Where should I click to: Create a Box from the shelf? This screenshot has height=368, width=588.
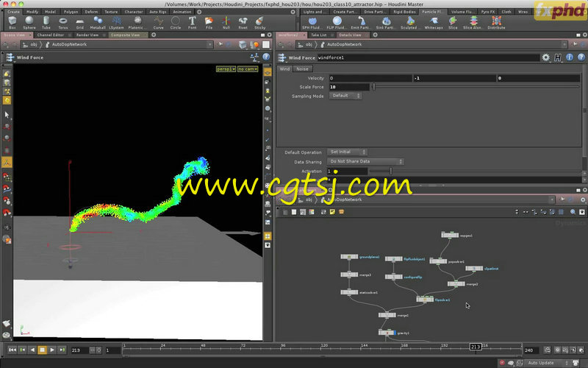pyautogui.click(x=12, y=22)
